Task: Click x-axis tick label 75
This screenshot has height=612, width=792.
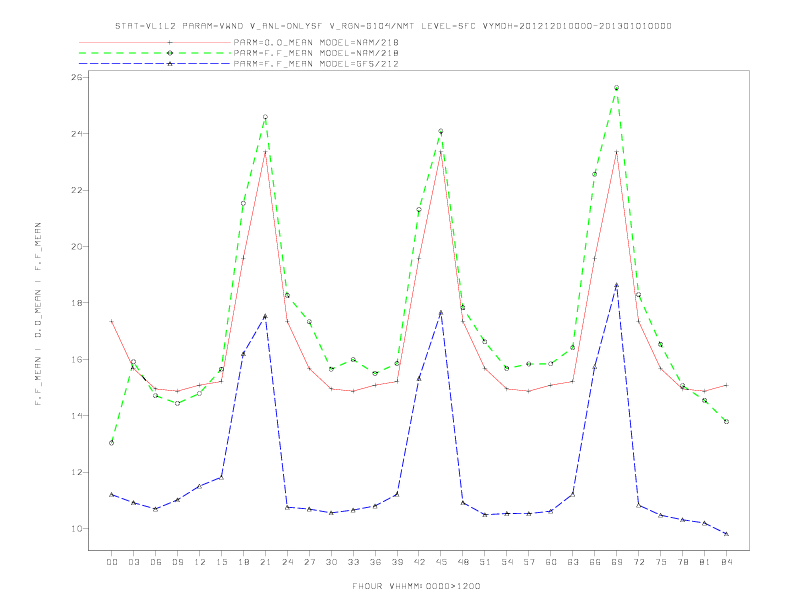Action: point(661,562)
